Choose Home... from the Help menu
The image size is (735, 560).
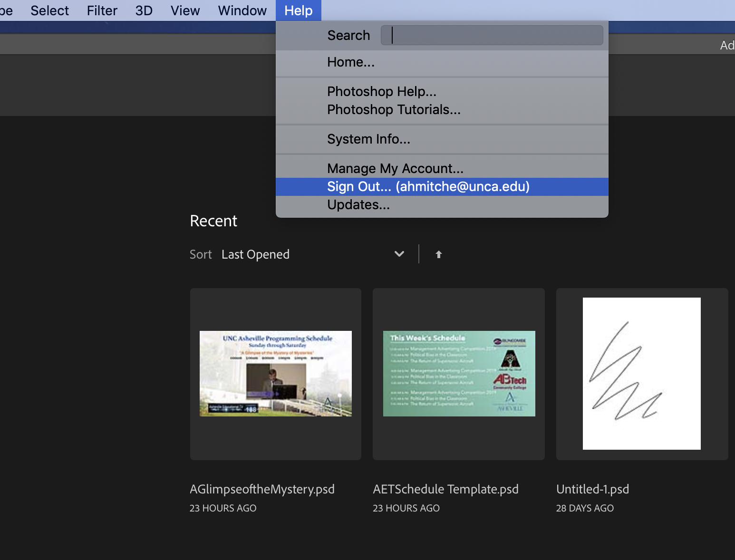351,62
